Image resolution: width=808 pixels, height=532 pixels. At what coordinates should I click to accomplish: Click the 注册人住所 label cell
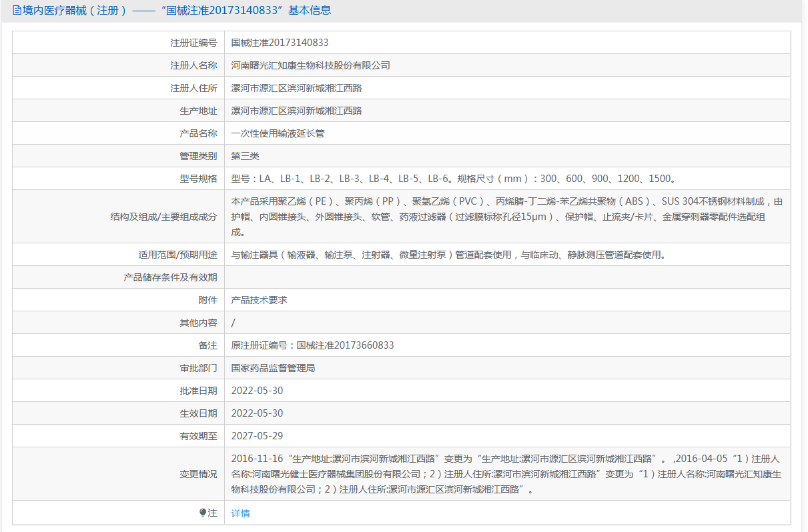tap(118, 88)
